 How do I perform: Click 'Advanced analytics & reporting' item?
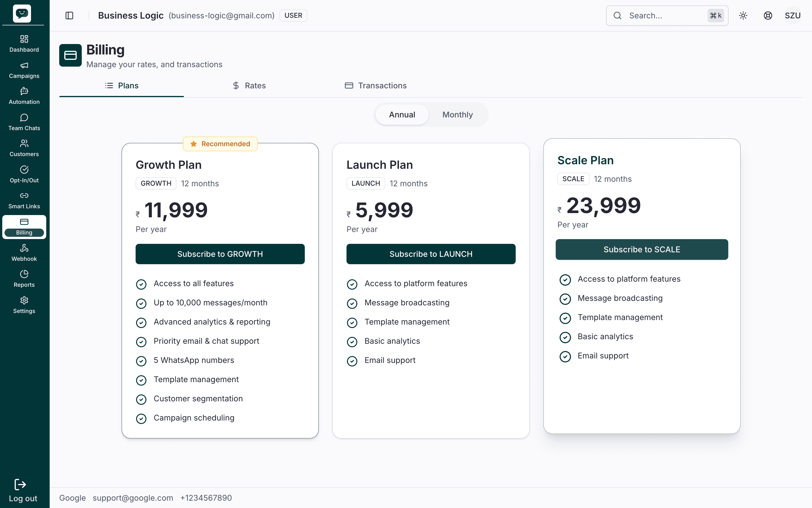pyautogui.click(x=212, y=322)
